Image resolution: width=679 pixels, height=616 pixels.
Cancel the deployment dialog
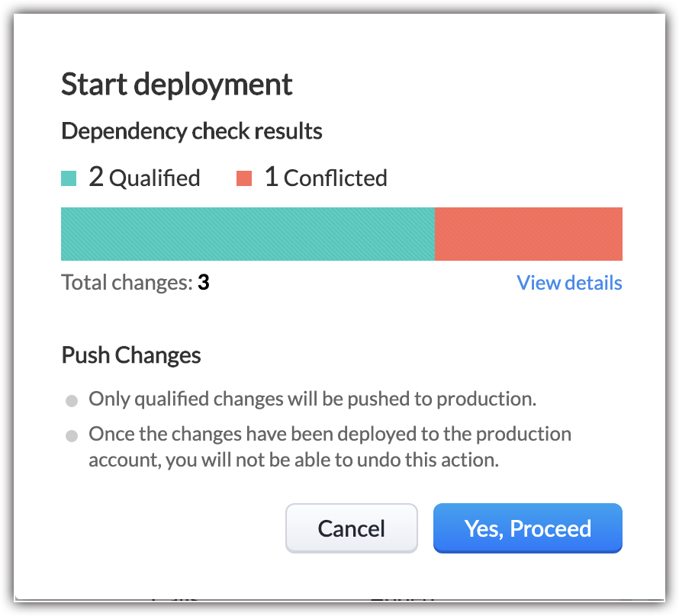coord(351,528)
